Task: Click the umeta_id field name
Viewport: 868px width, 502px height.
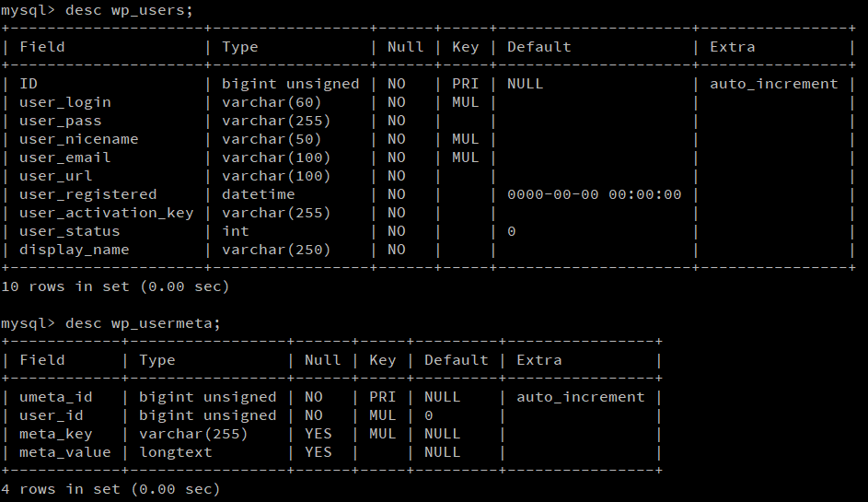Action: pos(55,397)
